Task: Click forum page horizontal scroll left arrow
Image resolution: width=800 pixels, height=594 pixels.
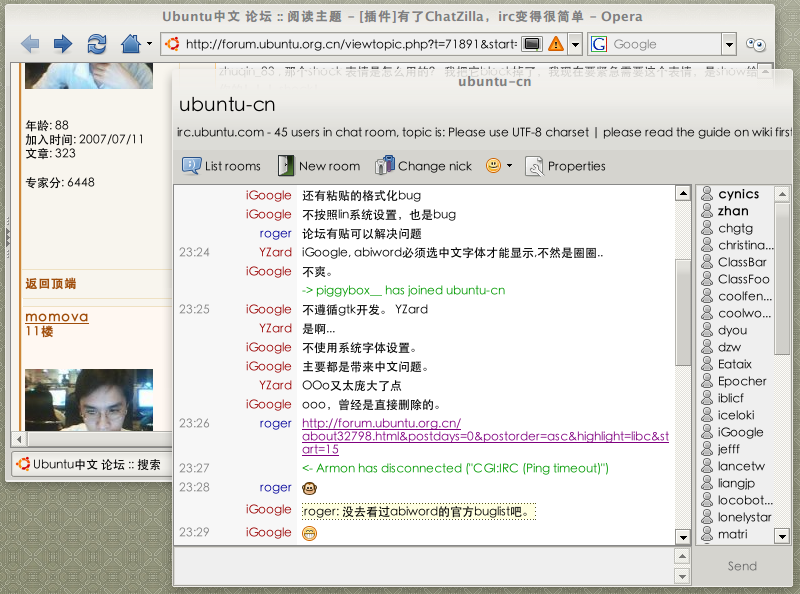Action: [19, 439]
